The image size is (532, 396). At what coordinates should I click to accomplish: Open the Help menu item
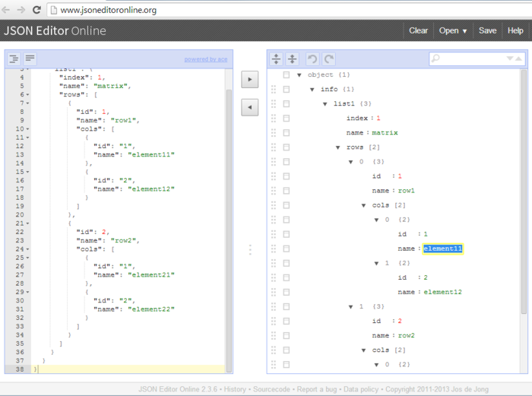pos(515,30)
